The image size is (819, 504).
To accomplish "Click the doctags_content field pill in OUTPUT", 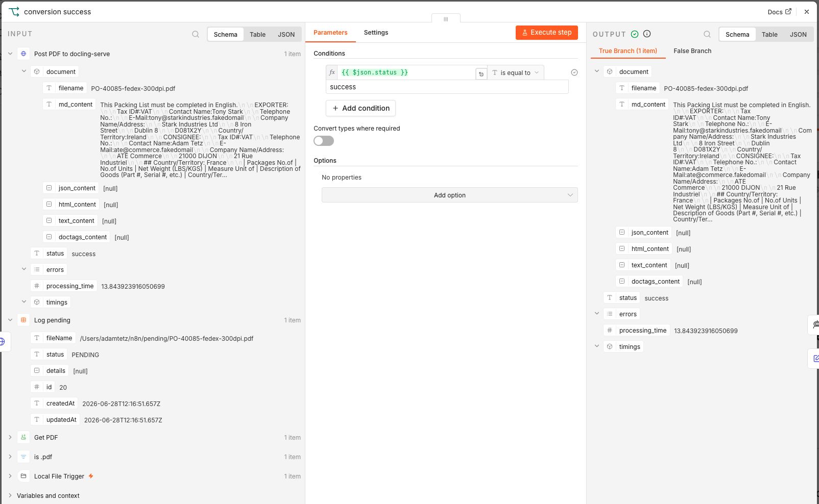I will [649, 282].
